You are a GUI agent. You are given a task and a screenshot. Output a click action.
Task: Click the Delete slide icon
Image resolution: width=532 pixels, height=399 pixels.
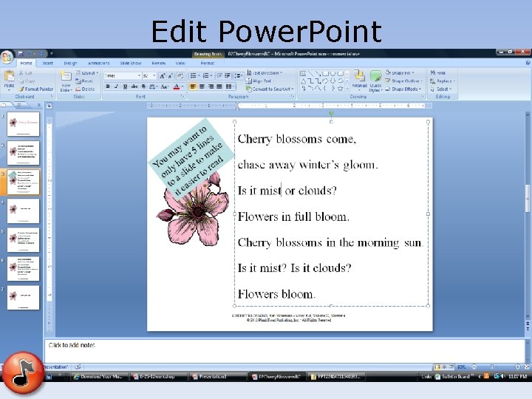click(x=85, y=89)
